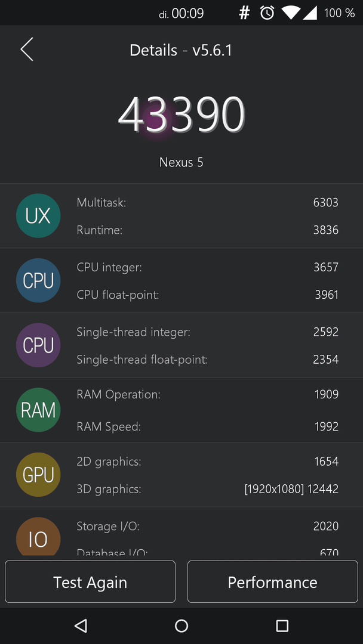
Task: Tap the total score 43390
Action: [x=181, y=114]
